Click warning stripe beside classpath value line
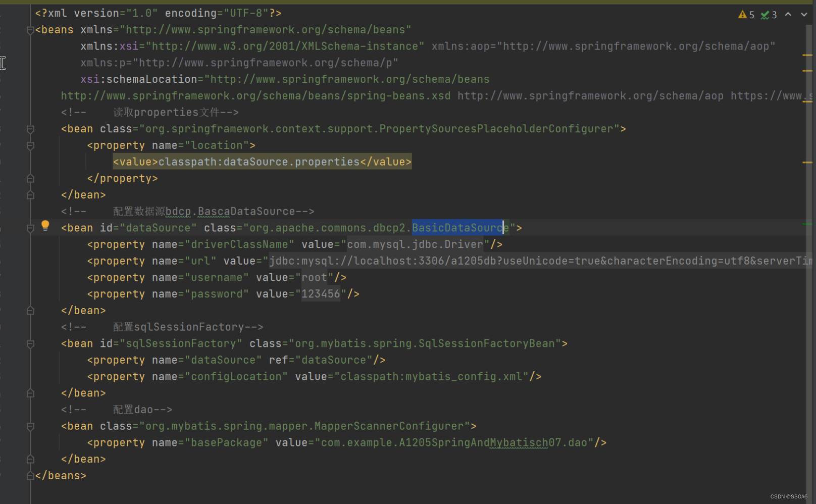Image resolution: width=816 pixels, height=504 pixels. pyautogui.click(x=807, y=162)
